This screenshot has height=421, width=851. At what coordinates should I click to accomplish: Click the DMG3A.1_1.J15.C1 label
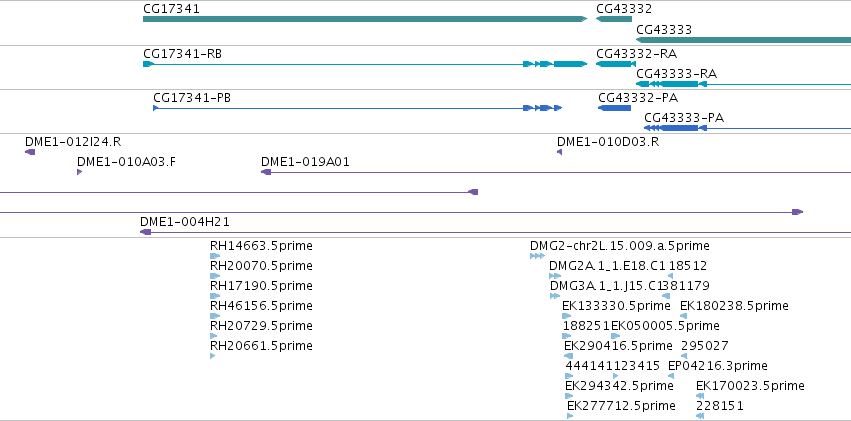607,286
